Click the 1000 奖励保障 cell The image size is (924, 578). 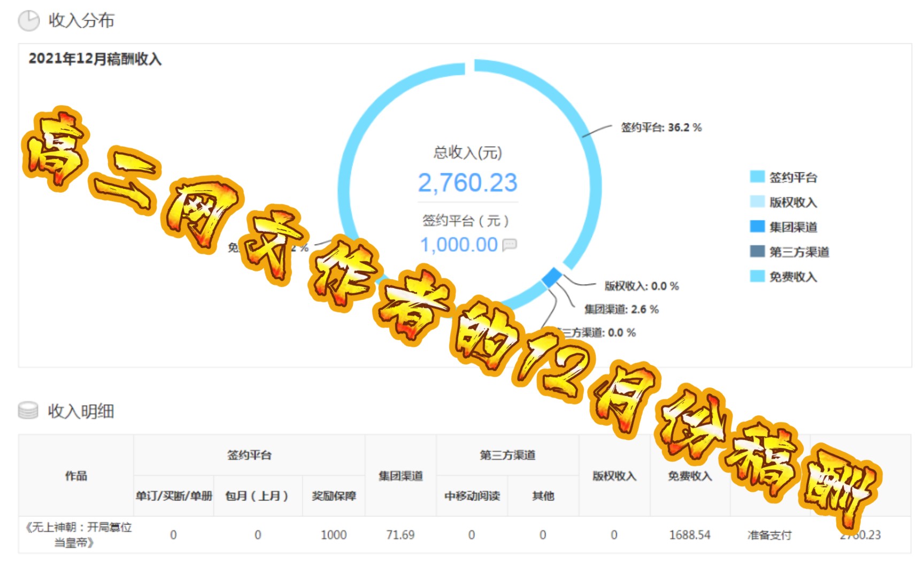[x=334, y=535]
